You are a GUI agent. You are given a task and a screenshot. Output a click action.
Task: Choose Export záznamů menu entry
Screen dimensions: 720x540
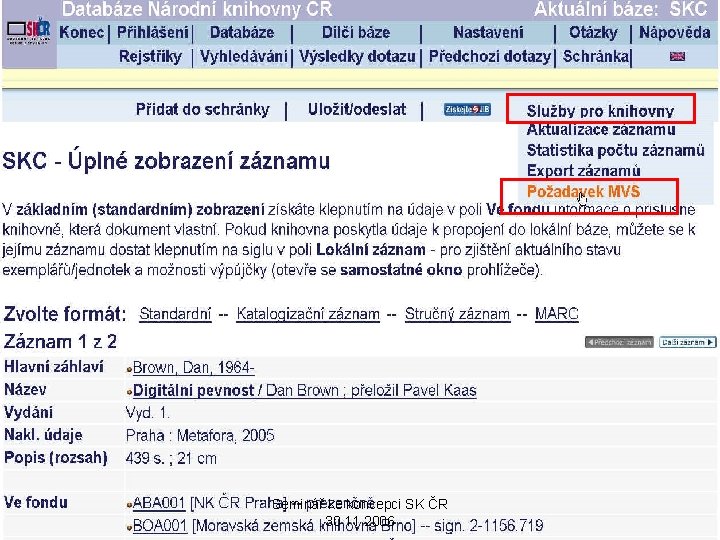(x=583, y=170)
